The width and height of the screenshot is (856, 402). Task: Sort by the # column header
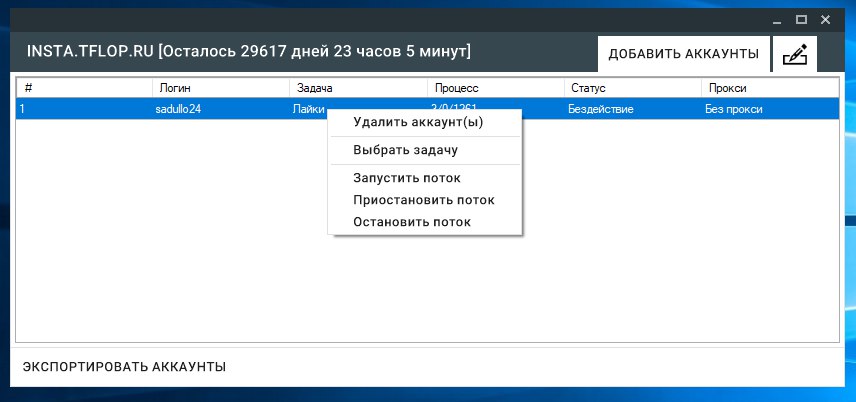(84, 88)
